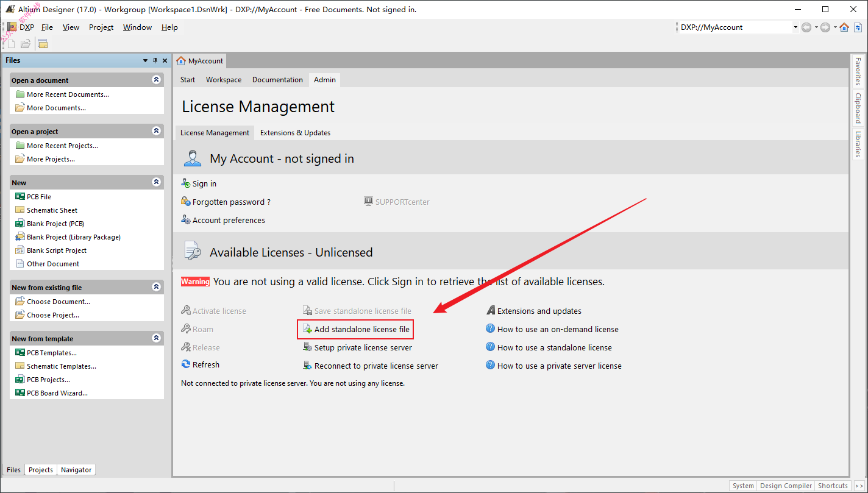This screenshot has width=868, height=493.
Task: Click the System status bar button
Action: click(743, 486)
